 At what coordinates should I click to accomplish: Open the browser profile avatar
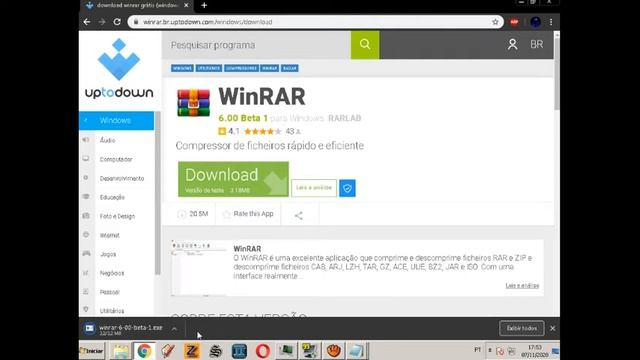535,22
